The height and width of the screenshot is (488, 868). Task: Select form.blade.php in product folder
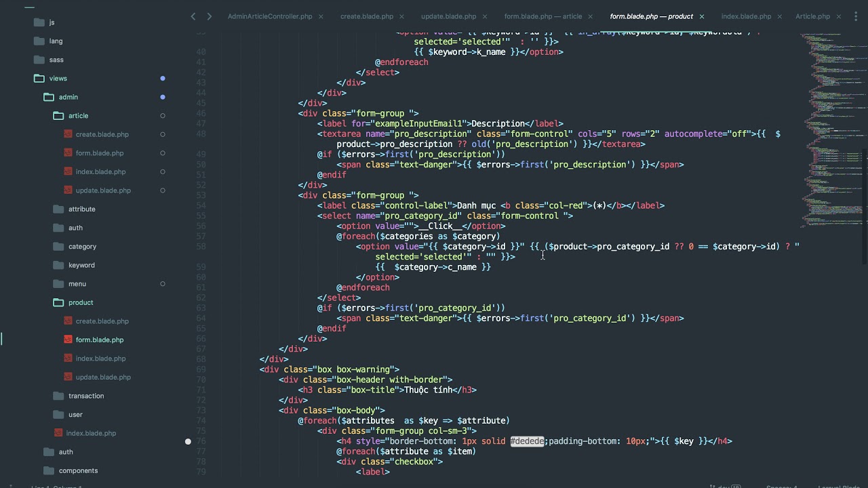[100, 340]
